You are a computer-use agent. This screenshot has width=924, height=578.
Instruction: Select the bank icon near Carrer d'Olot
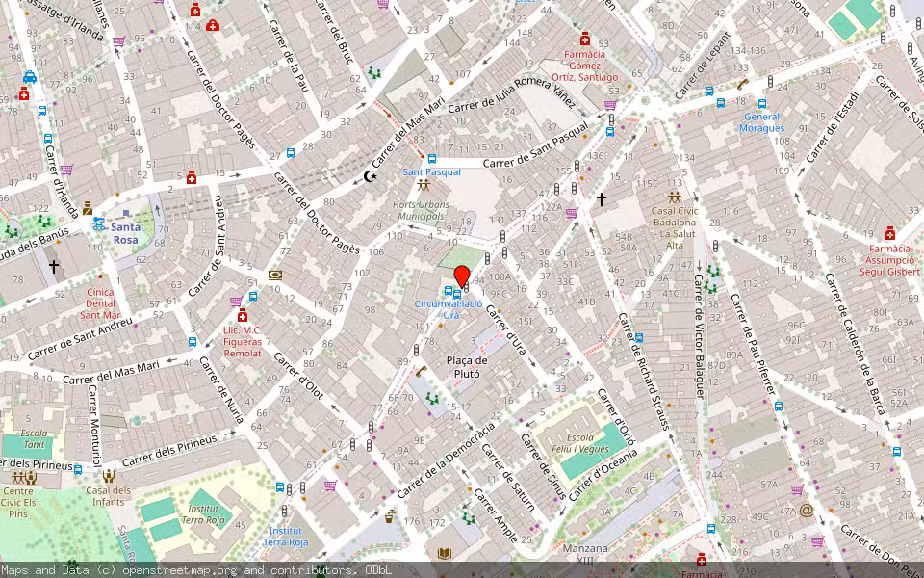274,275
